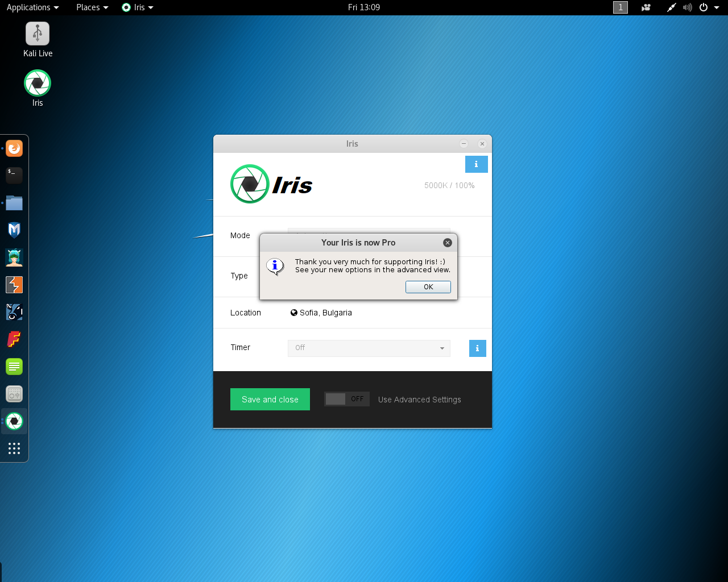
Task: Click the Mode label
Action: pos(240,235)
